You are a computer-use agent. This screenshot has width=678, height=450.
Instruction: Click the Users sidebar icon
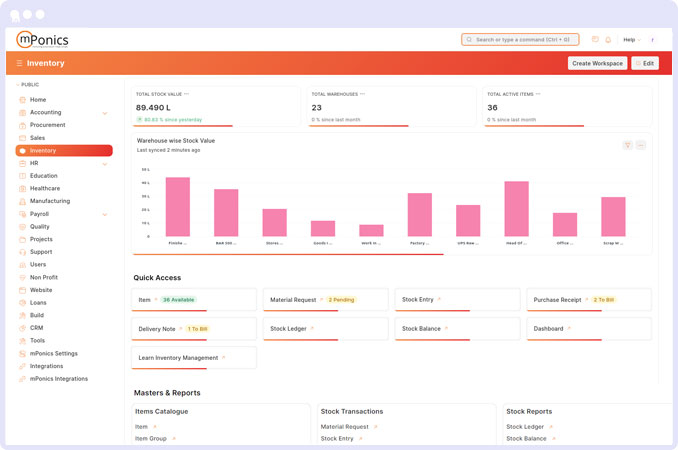[22, 265]
